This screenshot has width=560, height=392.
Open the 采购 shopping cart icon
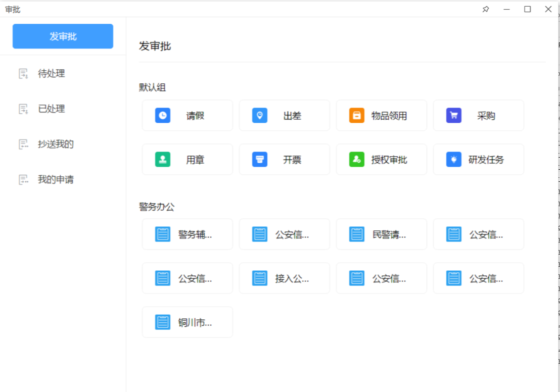coord(453,116)
